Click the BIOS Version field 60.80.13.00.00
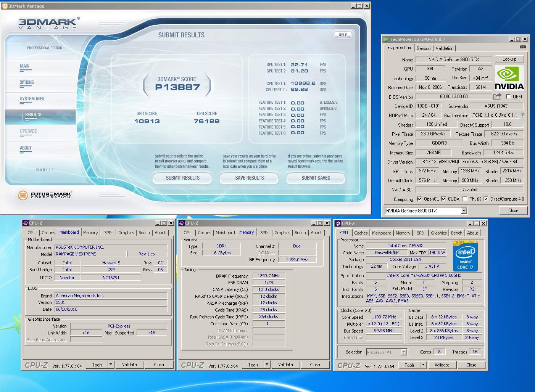535x392 pixels. click(454, 97)
